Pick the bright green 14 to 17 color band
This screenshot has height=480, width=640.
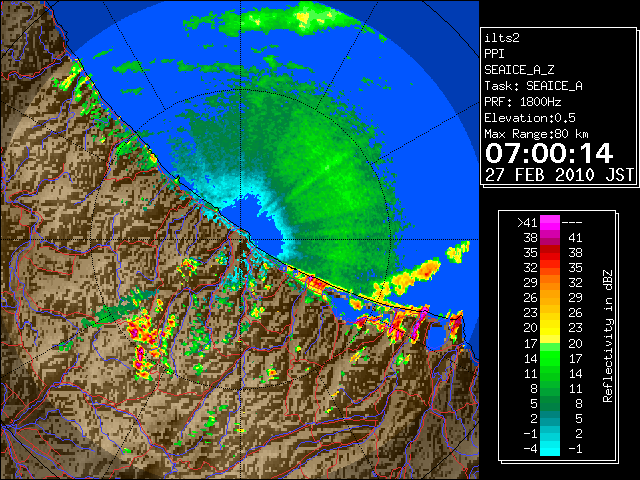(x=550, y=358)
